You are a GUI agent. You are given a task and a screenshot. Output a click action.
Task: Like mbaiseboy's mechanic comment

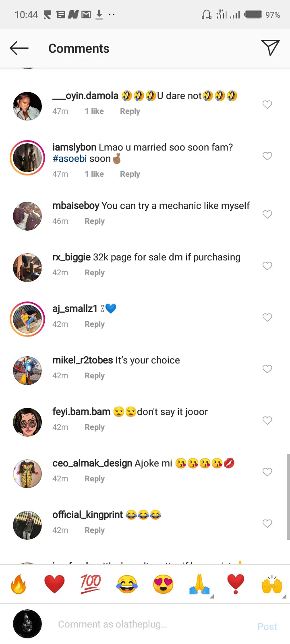[x=267, y=215]
